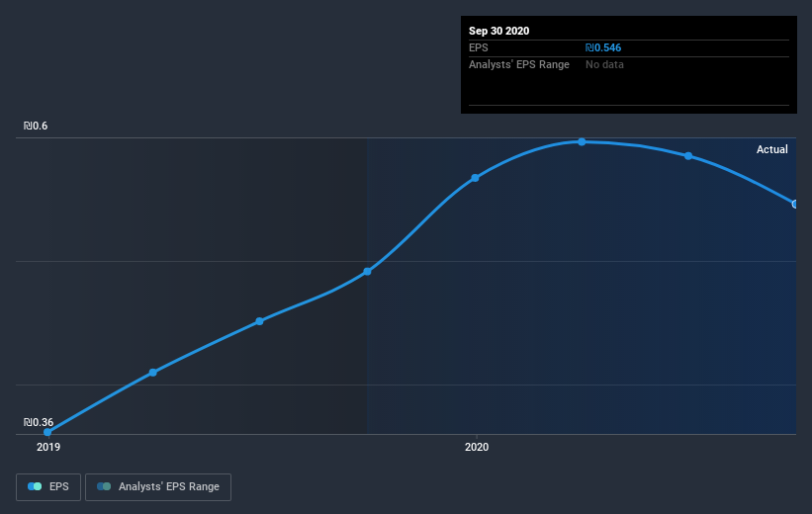Toggle the EPS legend series
812x514 pixels.
48,486
